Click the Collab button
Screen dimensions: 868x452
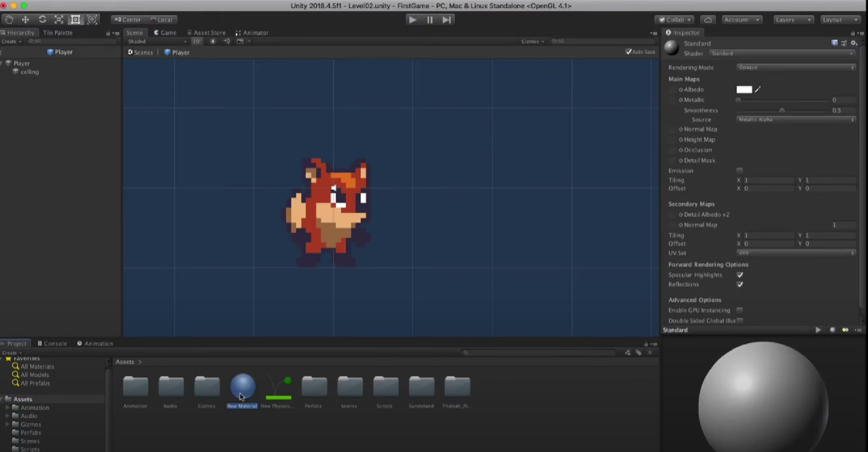pyautogui.click(x=674, y=20)
